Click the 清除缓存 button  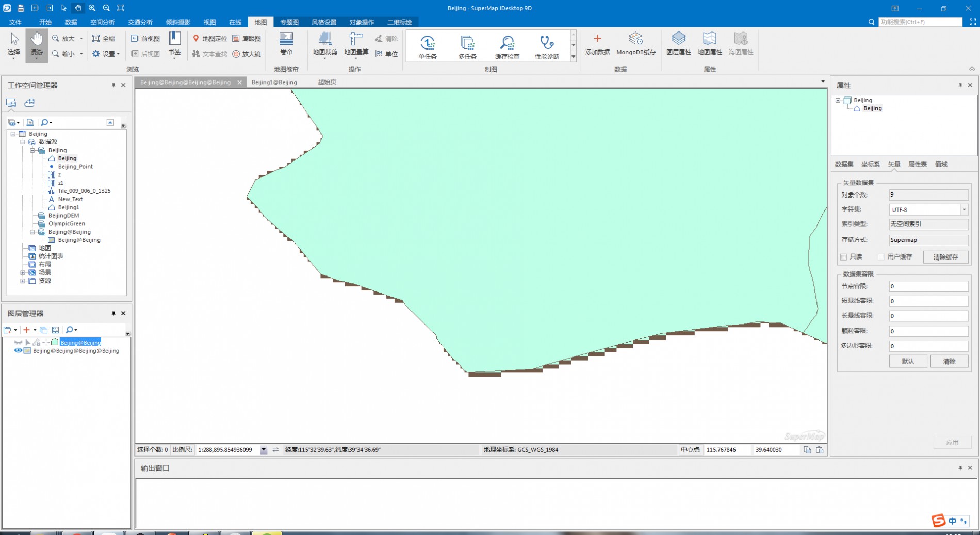[x=945, y=257]
